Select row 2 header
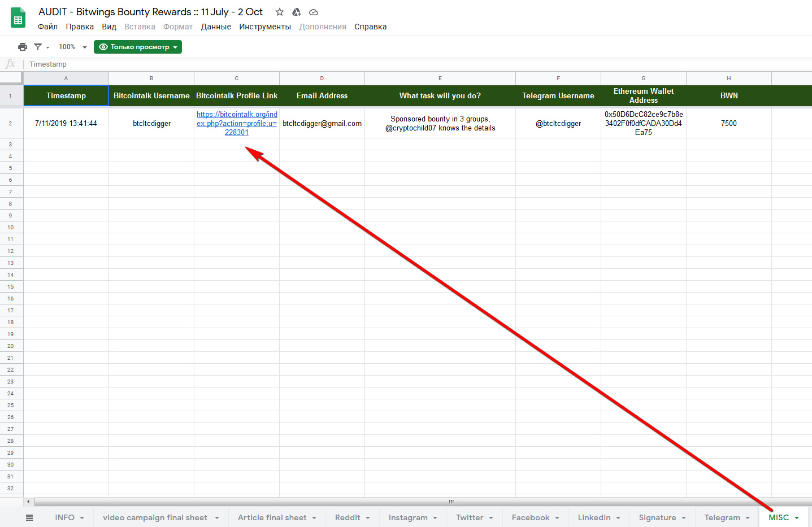The image size is (812, 527). coord(11,123)
